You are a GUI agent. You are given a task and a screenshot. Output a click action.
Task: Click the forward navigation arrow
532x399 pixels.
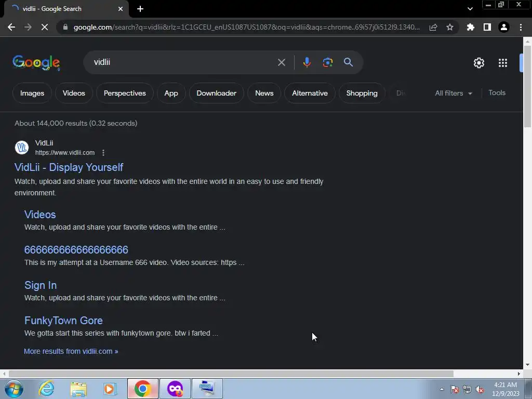[x=28, y=27]
